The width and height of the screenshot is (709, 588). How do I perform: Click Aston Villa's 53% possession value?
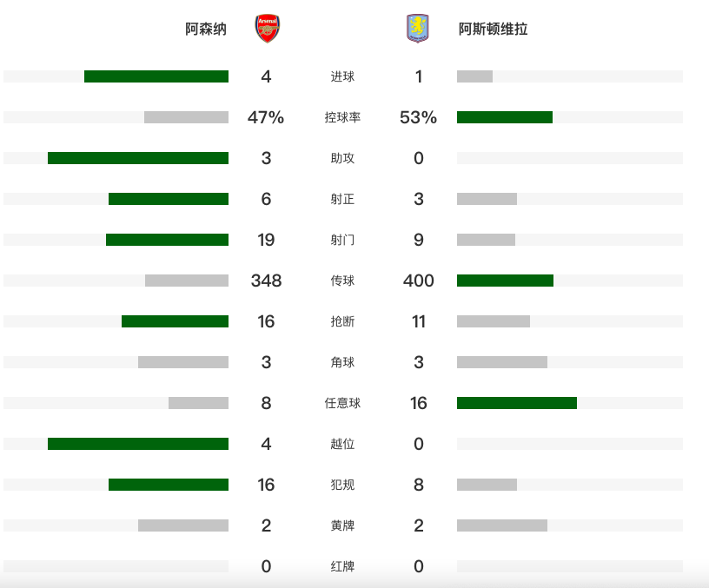pyautogui.click(x=418, y=117)
